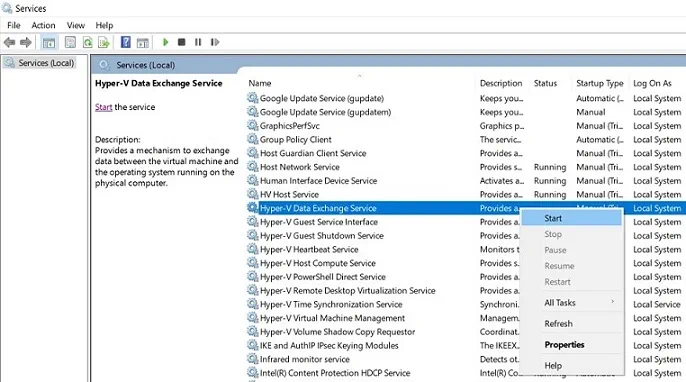Toggle the action pane toolbar icon

[143, 42]
